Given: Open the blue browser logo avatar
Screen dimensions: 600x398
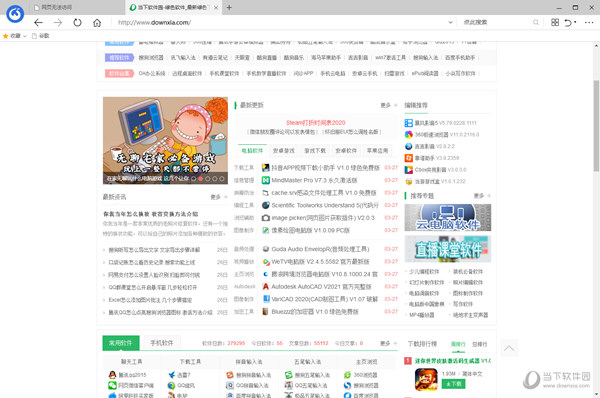Looking at the screenshot, I should point(15,14).
